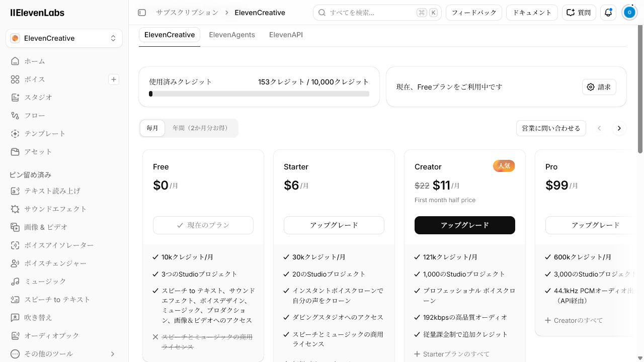
Task: Click First month half price text
Action: point(445,200)
